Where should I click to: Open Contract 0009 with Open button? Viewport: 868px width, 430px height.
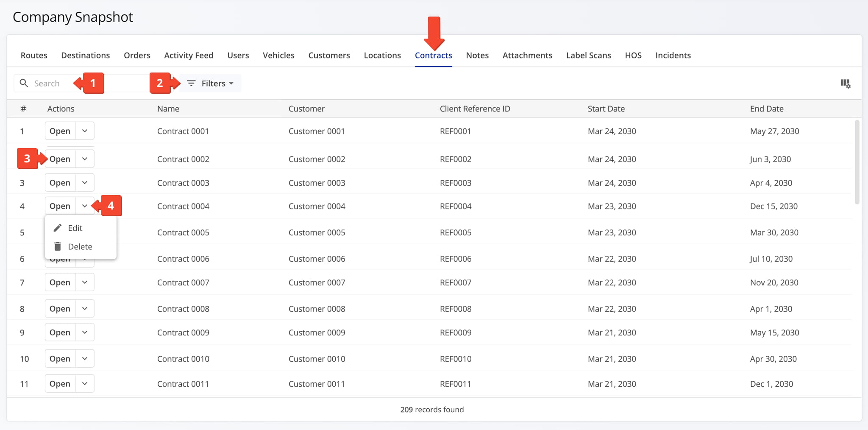point(60,332)
